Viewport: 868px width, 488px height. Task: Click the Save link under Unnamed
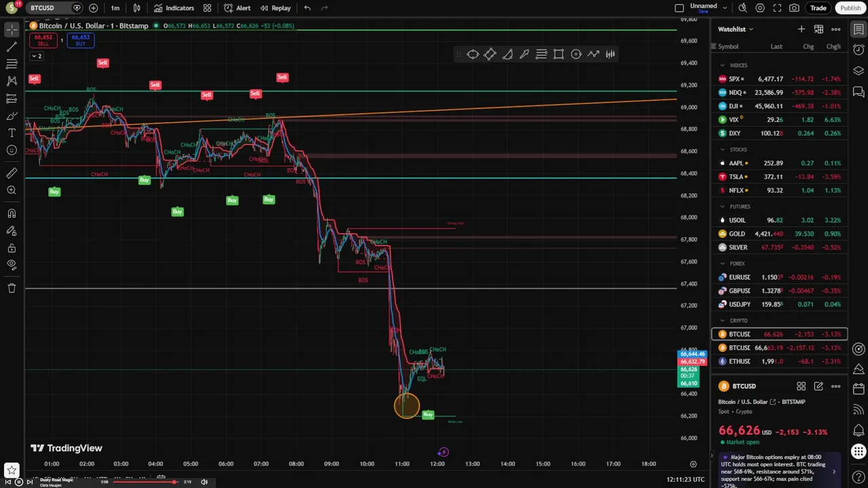coord(703,11)
